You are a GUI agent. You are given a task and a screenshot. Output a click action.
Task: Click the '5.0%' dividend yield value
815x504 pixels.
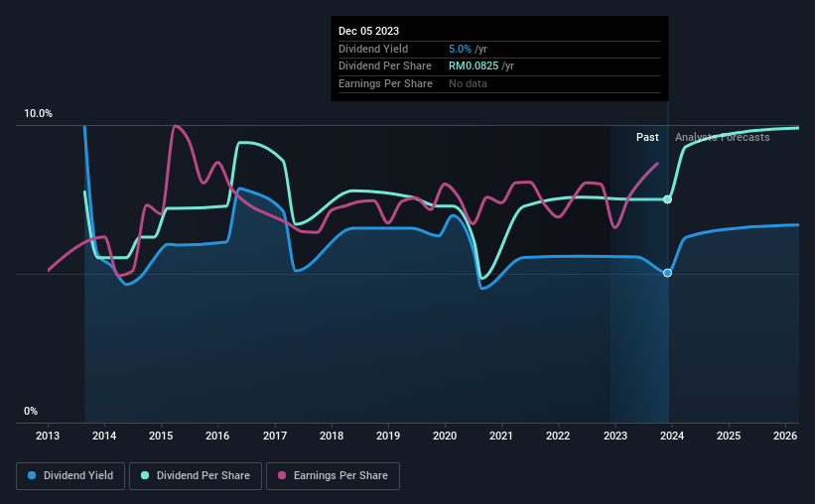coord(460,49)
